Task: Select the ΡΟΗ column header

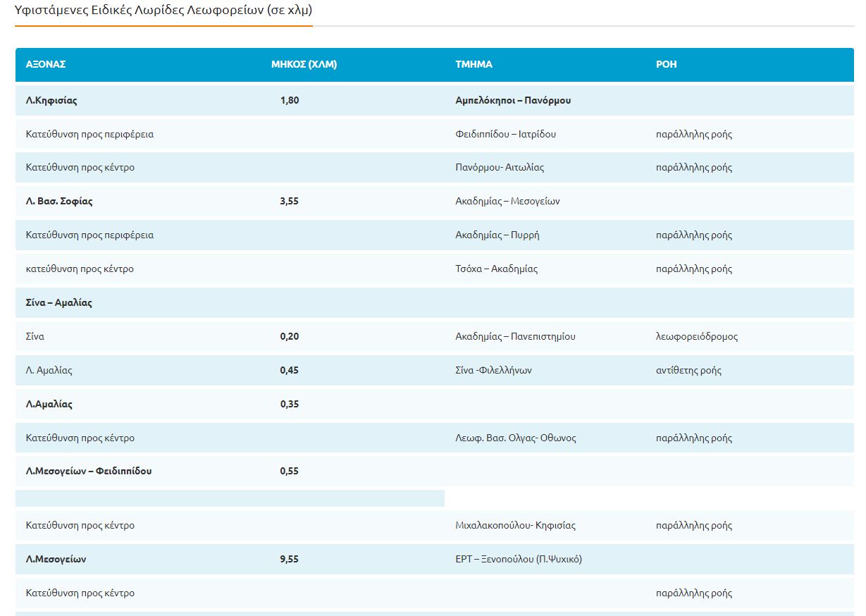Action: [666, 64]
